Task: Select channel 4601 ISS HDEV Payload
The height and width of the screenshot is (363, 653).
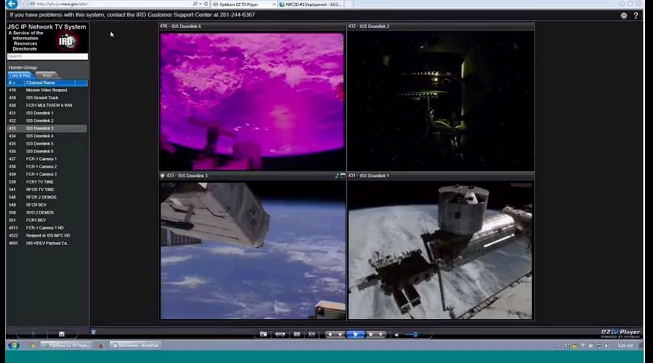Action: [x=47, y=243]
